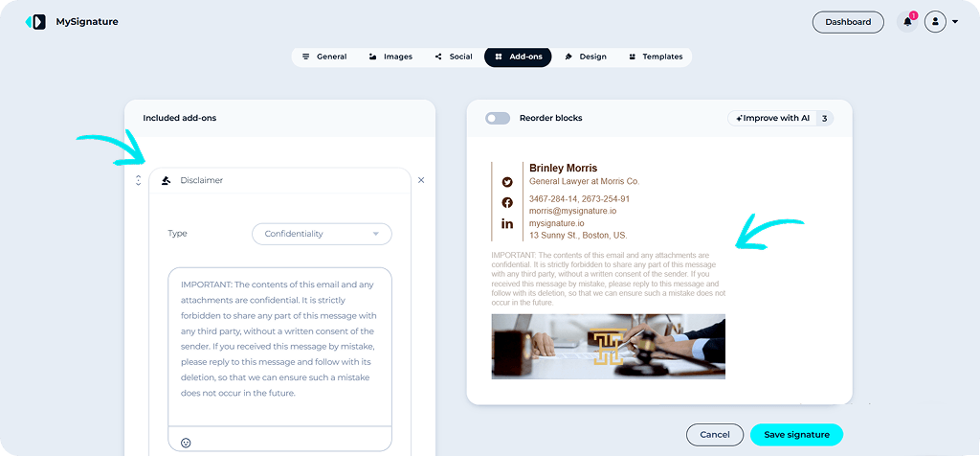Open the Type dropdown showing Confidentiality
The height and width of the screenshot is (456, 980).
tap(322, 234)
